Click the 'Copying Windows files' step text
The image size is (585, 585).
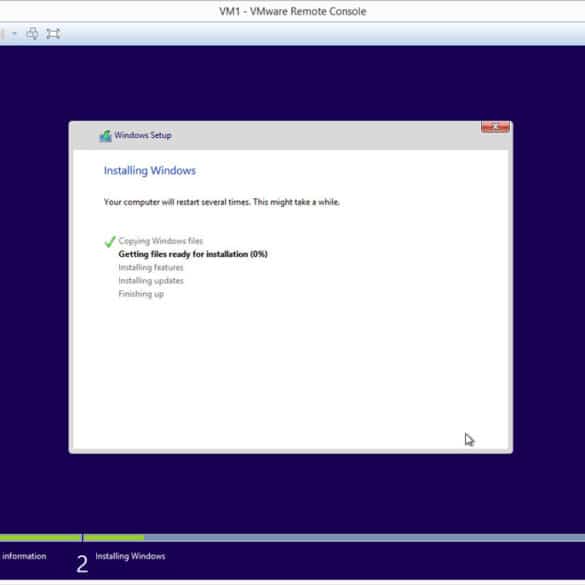(161, 241)
